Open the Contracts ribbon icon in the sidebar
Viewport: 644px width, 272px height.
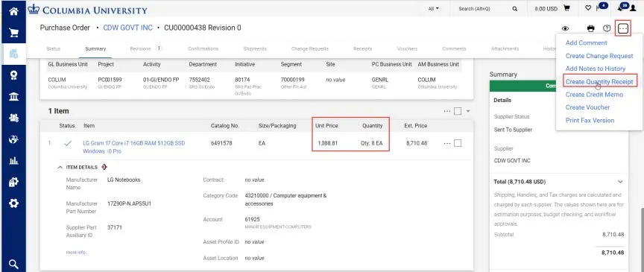[13, 75]
